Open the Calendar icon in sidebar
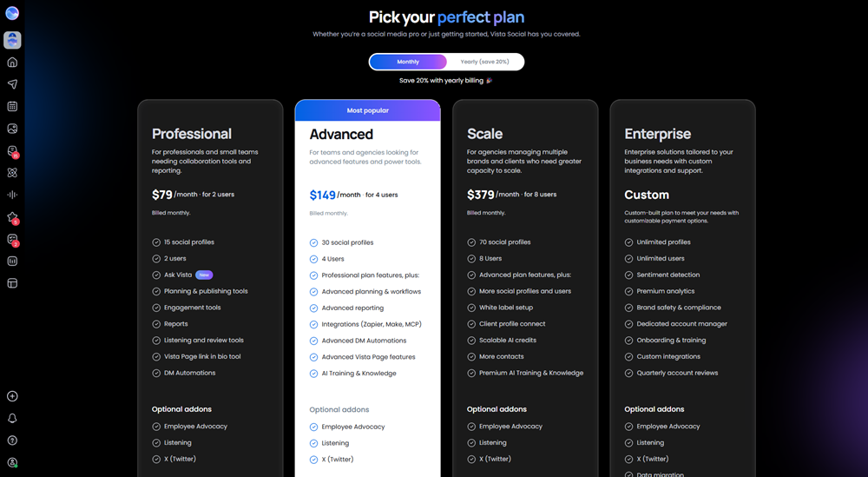The width and height of the screenshot is (868, 477). [x=12, y=106]
